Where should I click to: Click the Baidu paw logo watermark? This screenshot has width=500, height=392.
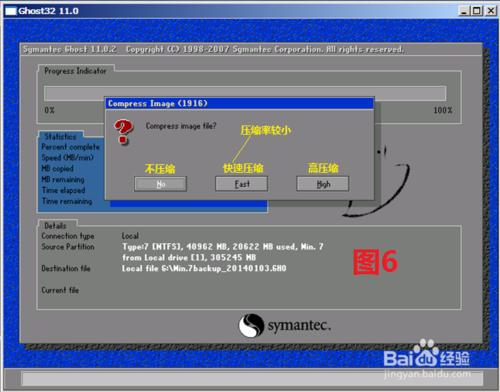pyautogui.click(x=425, y=353)
